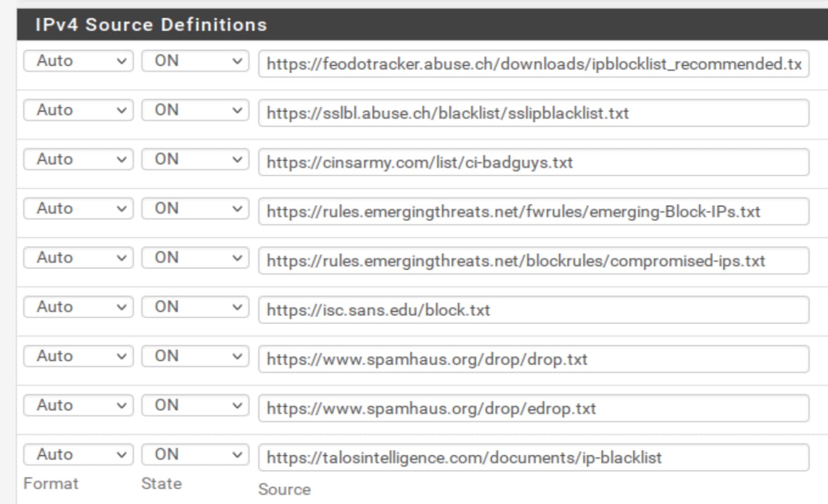The image size is (828, 504).
Task: Edit the talosintelligence ip-blacklist URL field
Action: (x=534, y=458)
